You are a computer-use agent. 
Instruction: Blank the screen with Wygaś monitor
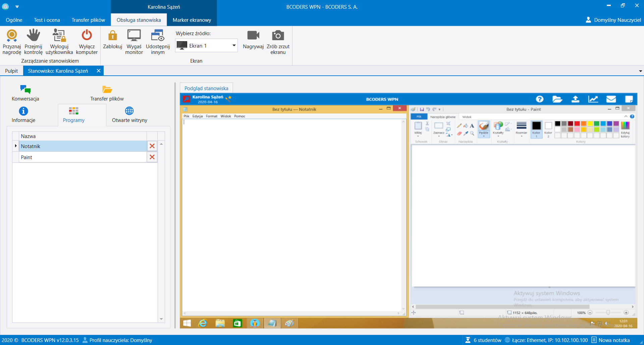click(x=134, y=42)
